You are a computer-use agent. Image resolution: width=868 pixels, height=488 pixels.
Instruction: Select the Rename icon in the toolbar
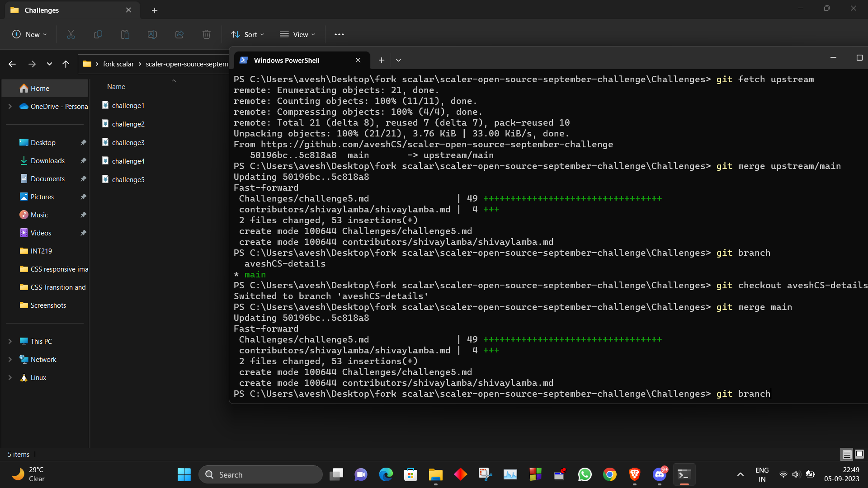pos(152,34)
